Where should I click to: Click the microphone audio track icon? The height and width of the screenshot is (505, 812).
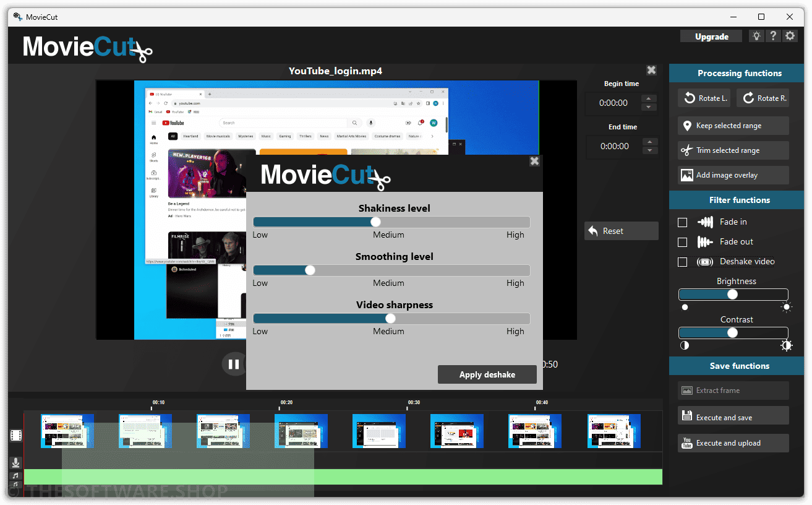coord(16,462)
